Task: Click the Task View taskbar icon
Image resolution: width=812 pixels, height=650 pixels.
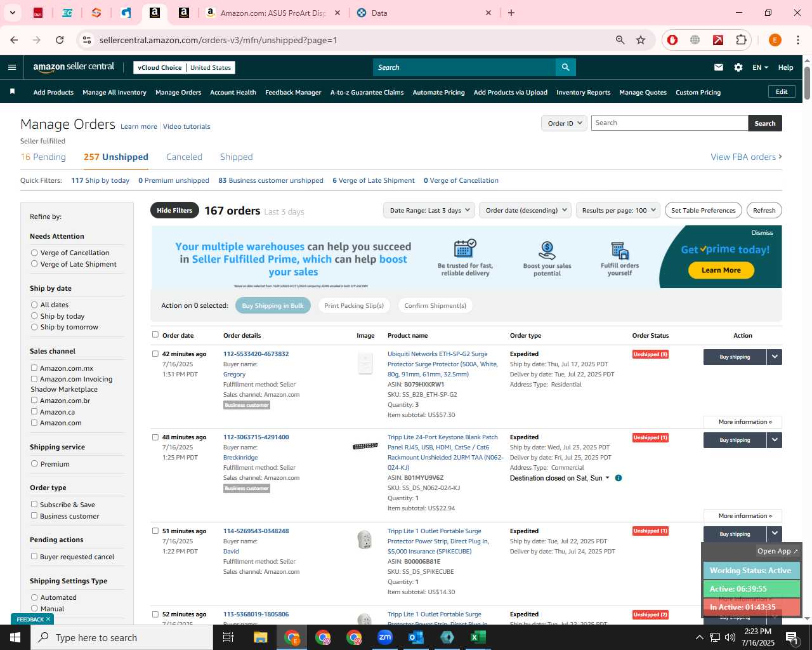Action: tap(228, 637)
